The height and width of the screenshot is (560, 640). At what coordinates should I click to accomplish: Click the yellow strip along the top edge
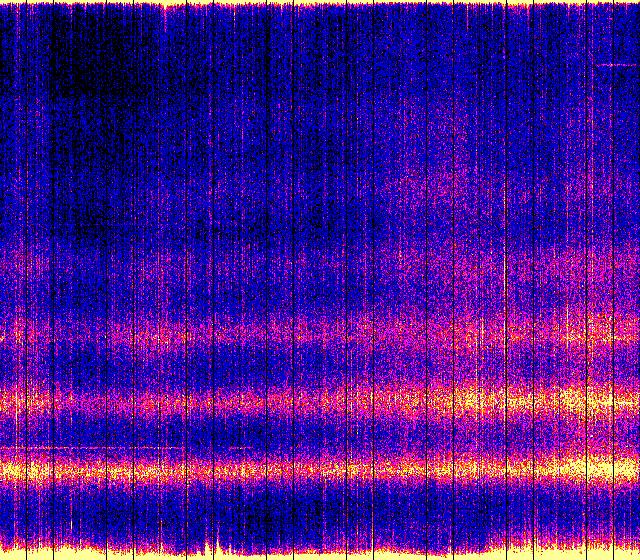tap(320, 3)
